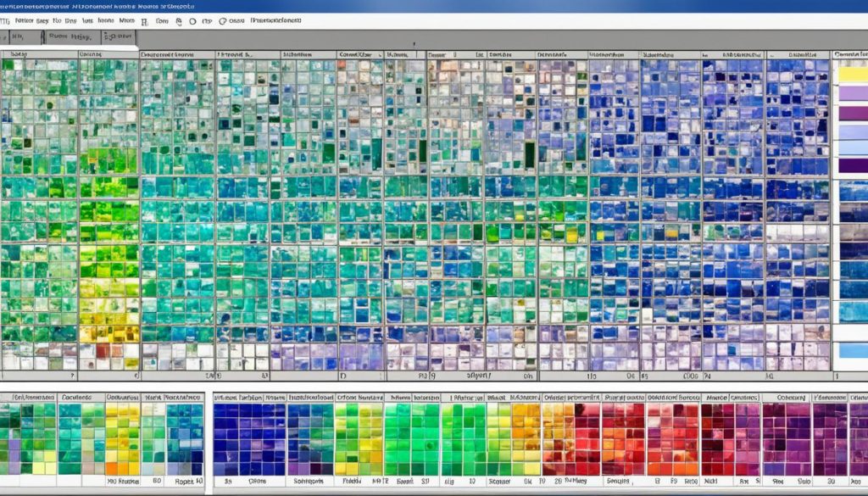Viewport: 868px width, 496px height.
Task: Select the magnifier icon on the toolbar
Action: (x=180, y=21)
